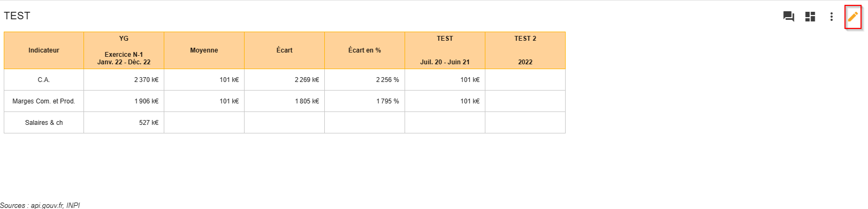Select the Écart column header
The width and height of the screenshot is (868, 209).
click(x=285, y=50)
